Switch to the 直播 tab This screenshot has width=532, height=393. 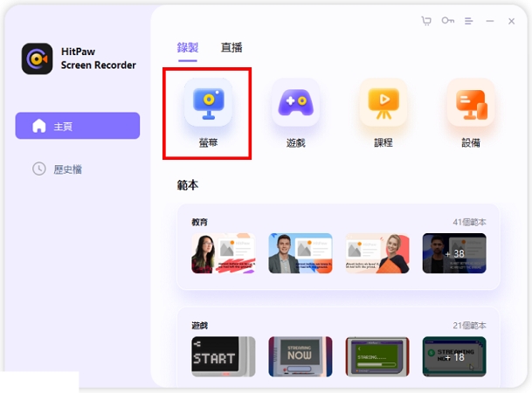pyautogui.click(x=231, y=48)
